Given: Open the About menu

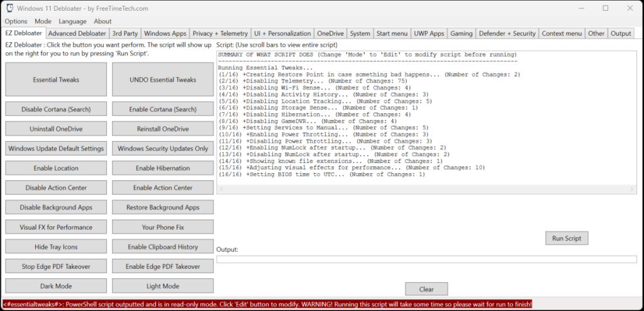Looking at the screenshot, I should [x=103, y=21].
